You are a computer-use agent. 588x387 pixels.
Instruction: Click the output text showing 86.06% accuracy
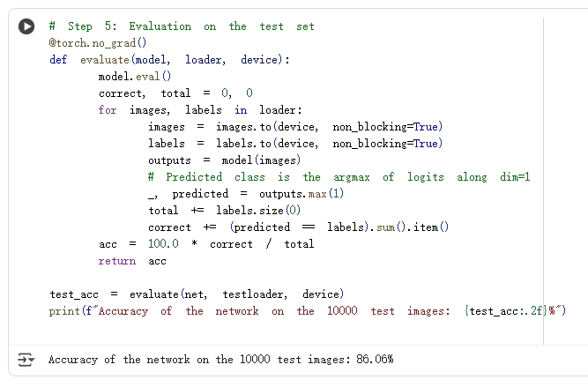[220, 360]
